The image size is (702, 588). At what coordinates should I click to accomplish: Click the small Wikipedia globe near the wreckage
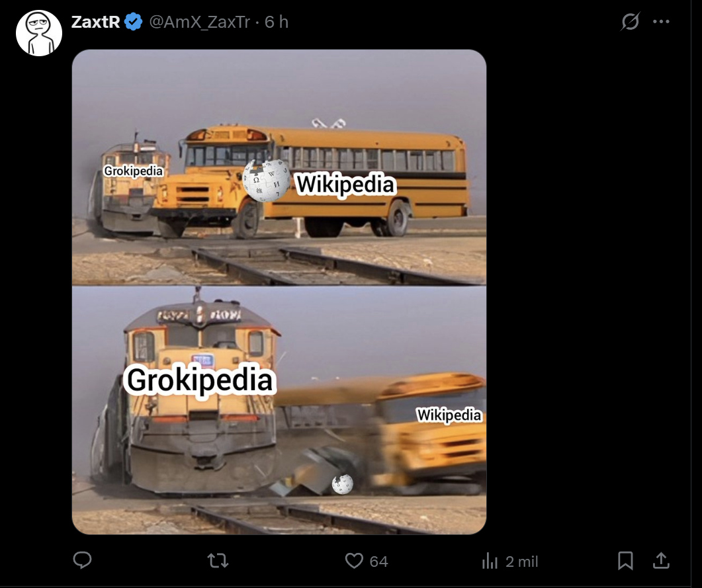coord(343,484)
